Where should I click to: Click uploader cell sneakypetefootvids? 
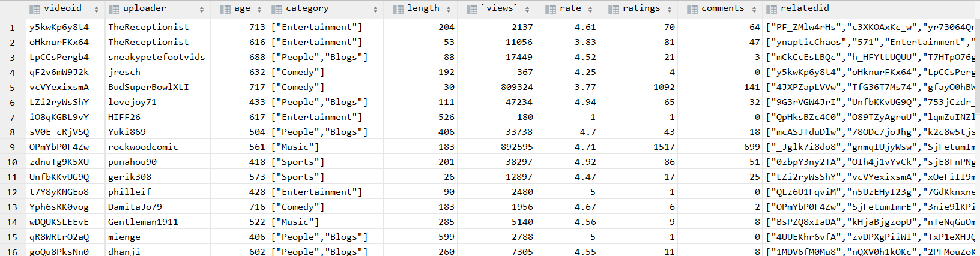(x=156, y=57)
